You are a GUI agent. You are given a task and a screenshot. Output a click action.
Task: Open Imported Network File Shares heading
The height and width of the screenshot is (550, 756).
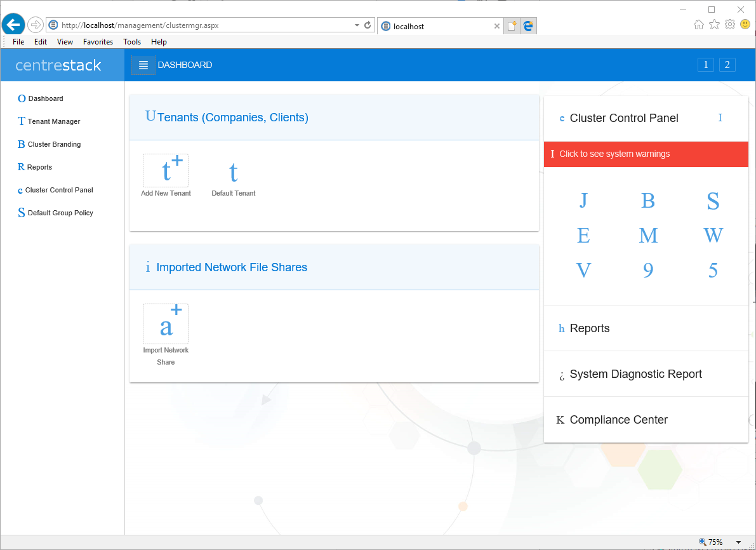point(232,267)
